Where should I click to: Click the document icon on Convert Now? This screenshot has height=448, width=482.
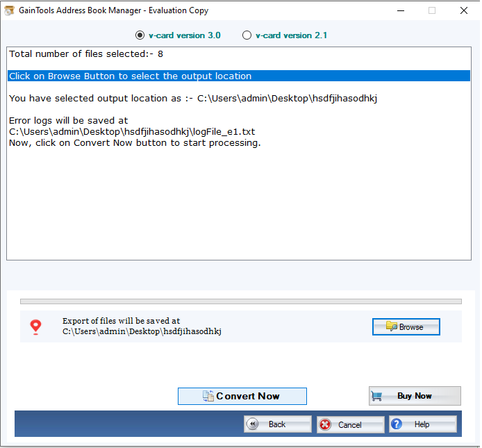[x=208, y=396]
